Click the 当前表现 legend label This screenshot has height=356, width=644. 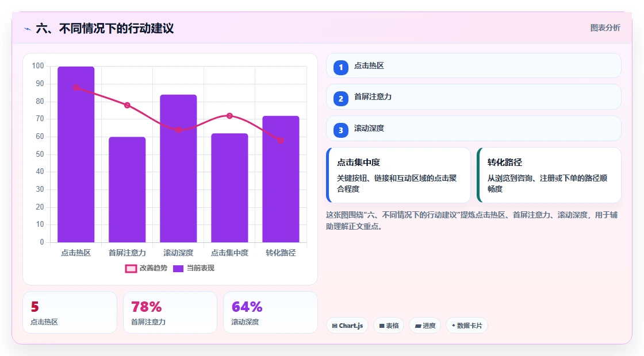[x=201, y=268]
